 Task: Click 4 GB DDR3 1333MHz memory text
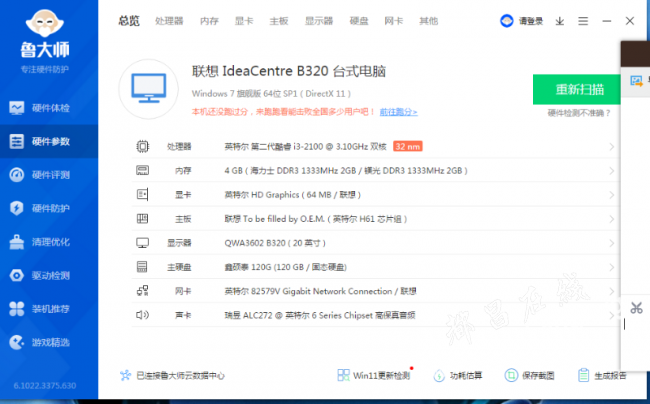(x=346, y=171)
